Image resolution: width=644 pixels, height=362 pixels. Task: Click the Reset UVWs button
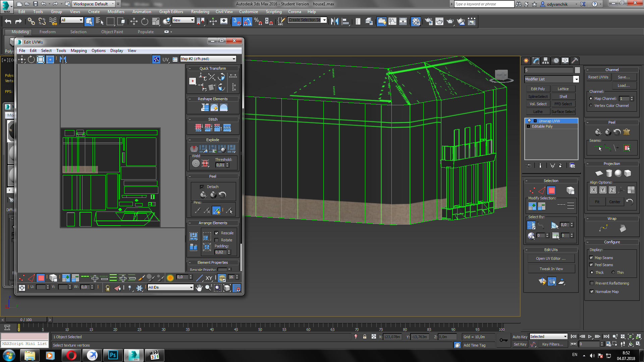pos(598,77)
